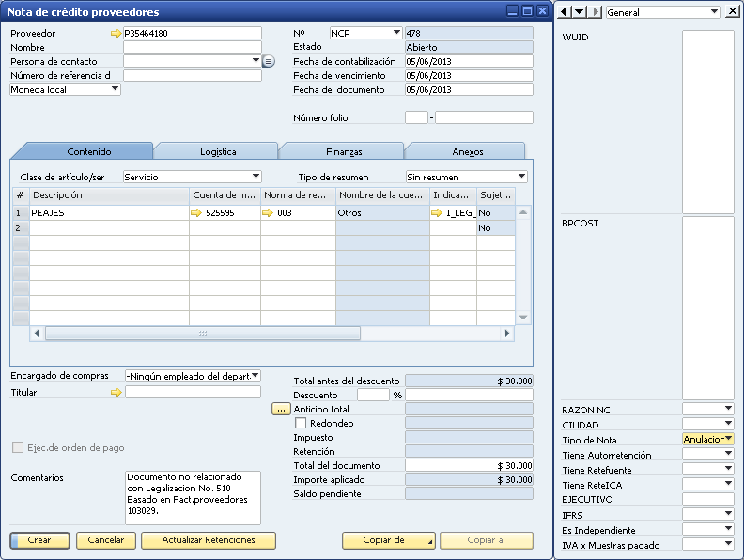Go to previous side panel page arrow
Screen dimensions: 744x560
565,11
